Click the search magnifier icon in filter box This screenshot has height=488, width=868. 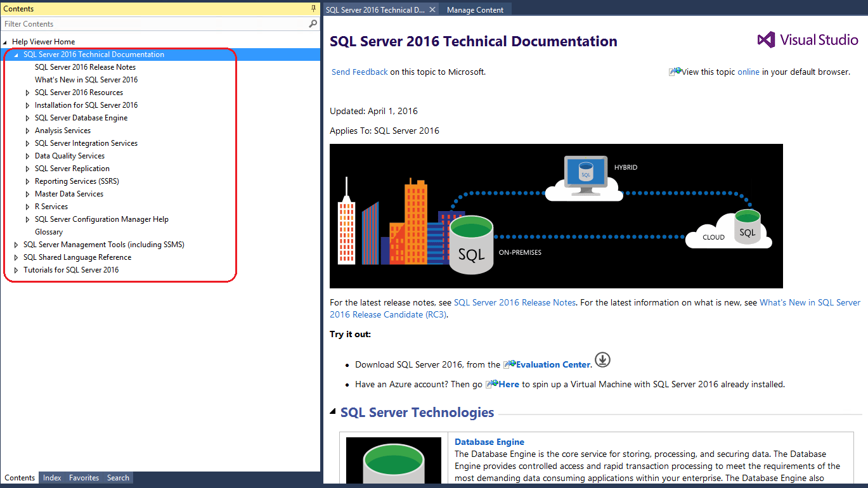pos(313,24)
